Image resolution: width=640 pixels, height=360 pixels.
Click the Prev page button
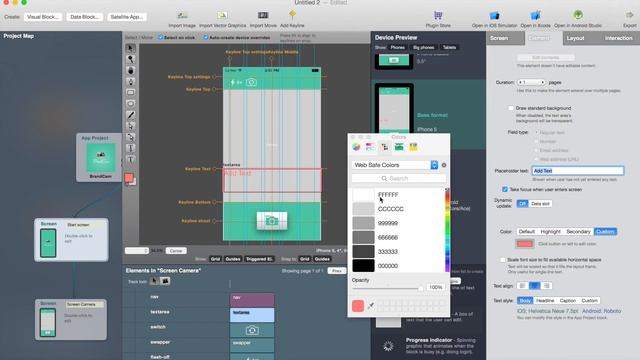point(337,271)
